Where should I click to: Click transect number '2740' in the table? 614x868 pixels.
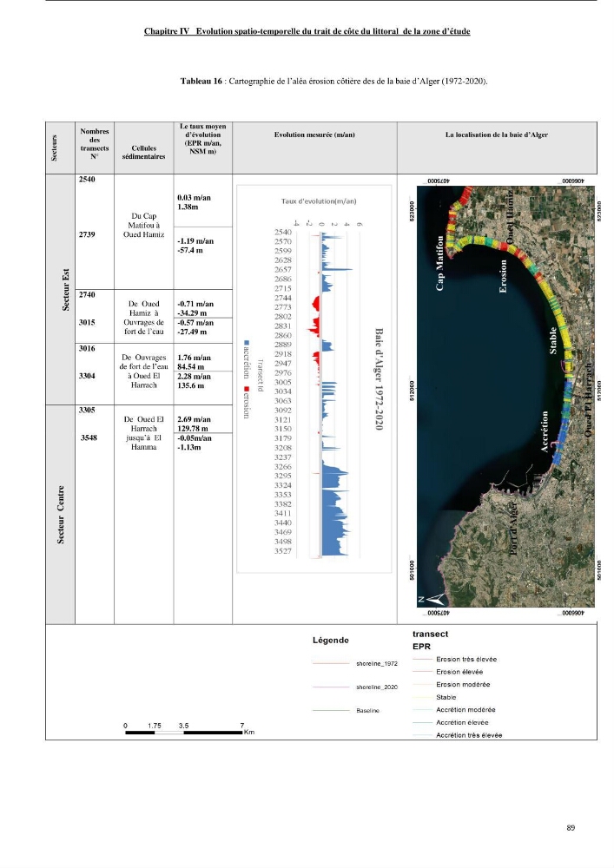pyautogui.click(x=87, y=294)
